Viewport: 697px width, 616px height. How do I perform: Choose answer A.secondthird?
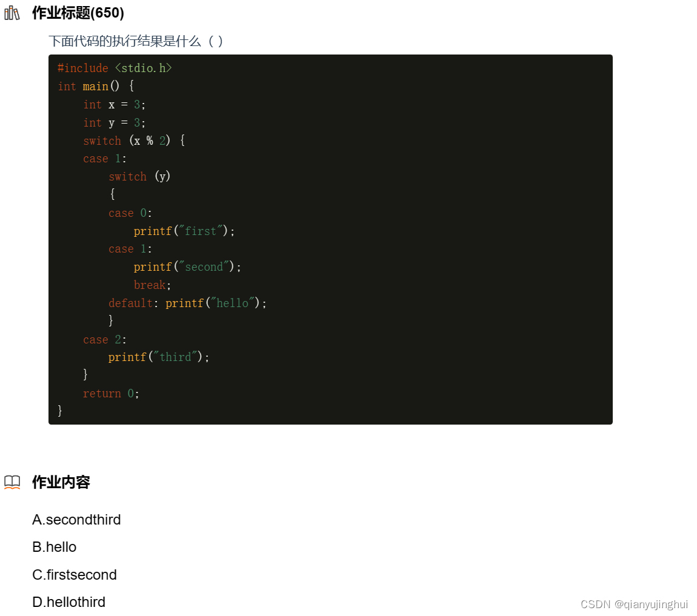tap(76, 520)
